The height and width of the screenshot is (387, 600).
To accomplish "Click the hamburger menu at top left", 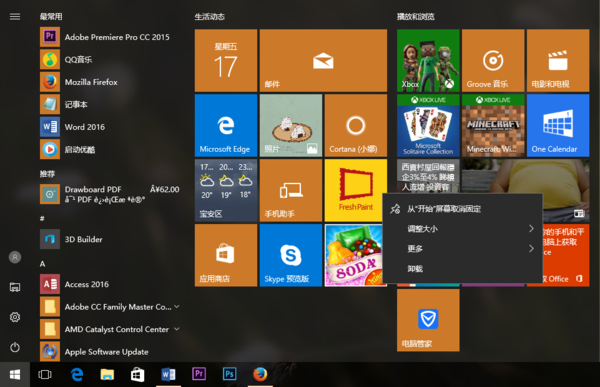I will coord(15,16).
